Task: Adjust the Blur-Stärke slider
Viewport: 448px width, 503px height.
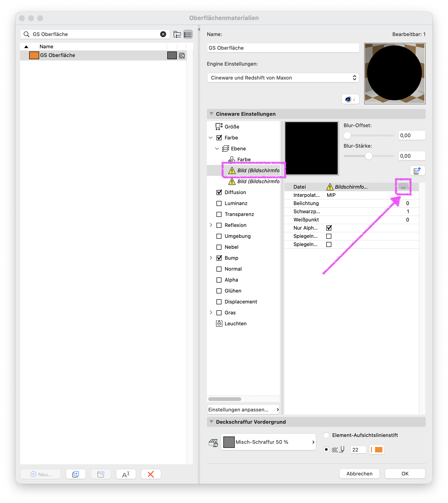Action: click(x=368, y=156)
